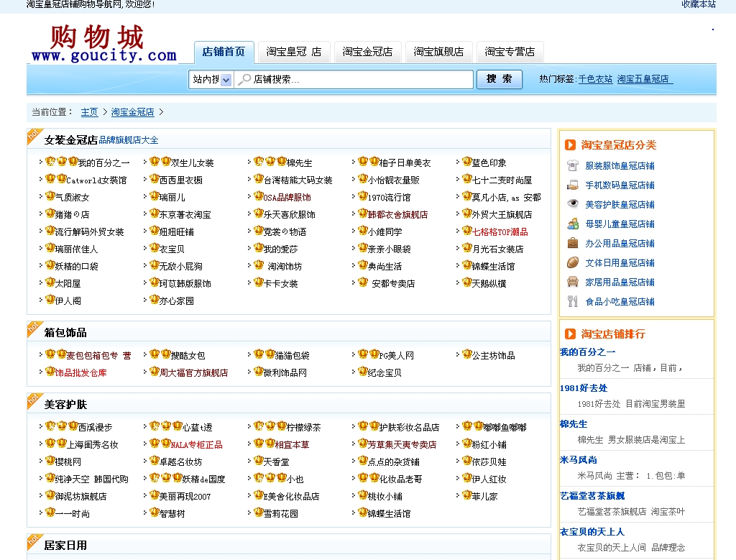The width and height of the screenshot is (736, 560).
Task: Open the OSA品牌服饰 shop link
Action: (x=287, y=198)
